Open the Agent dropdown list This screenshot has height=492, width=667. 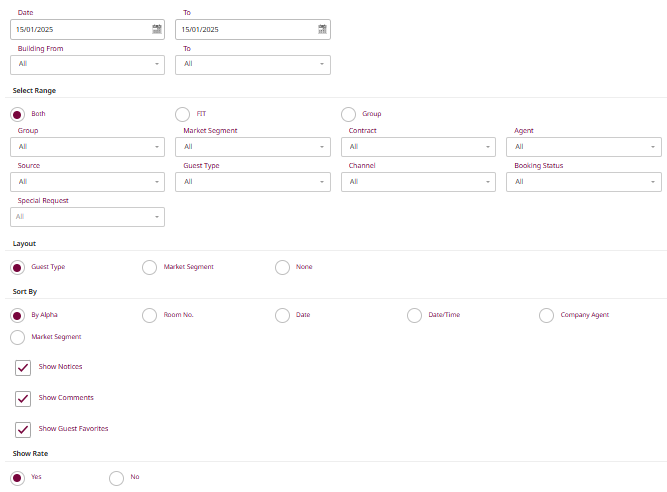pos(583,147)
